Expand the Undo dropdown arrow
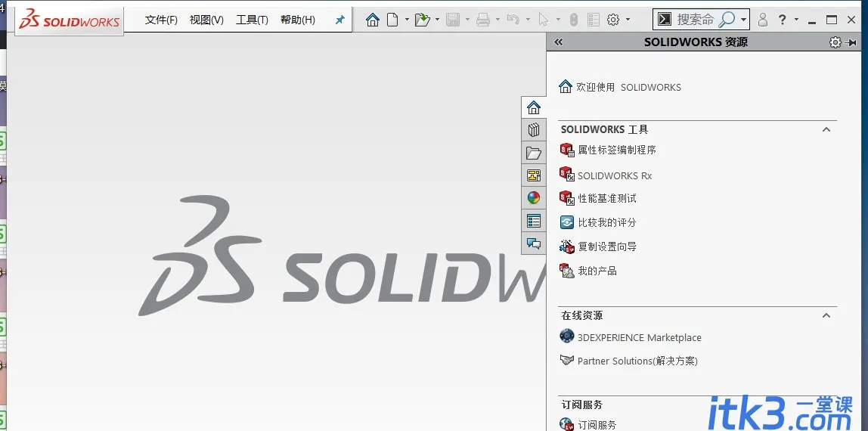The width and height of the screenshot is (868, 431). click(x=528, y=20)
